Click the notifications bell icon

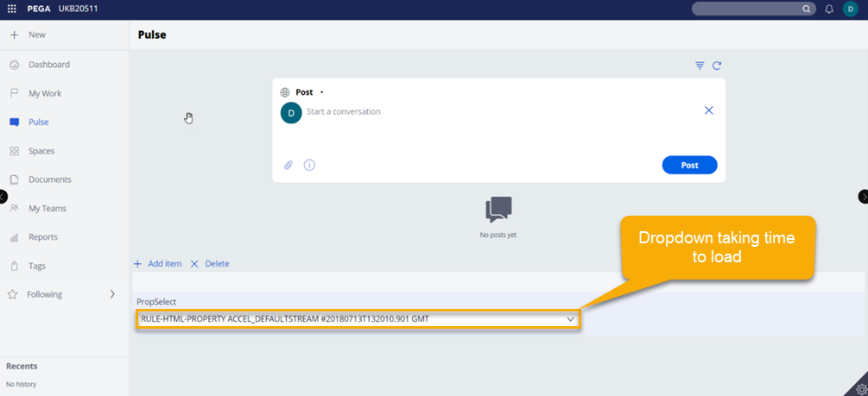coord(829,9)
